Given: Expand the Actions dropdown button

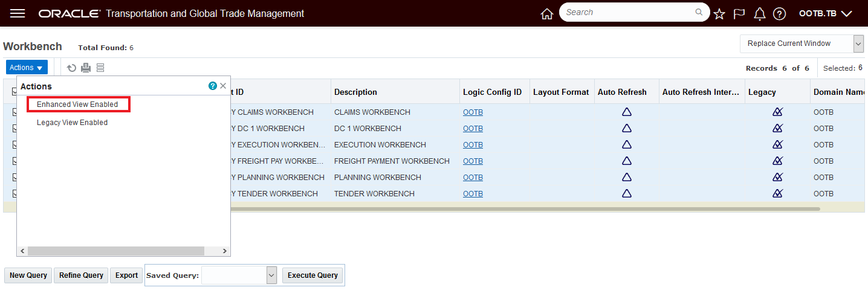Looking at the screenshot, I should (x=27, y=68).
